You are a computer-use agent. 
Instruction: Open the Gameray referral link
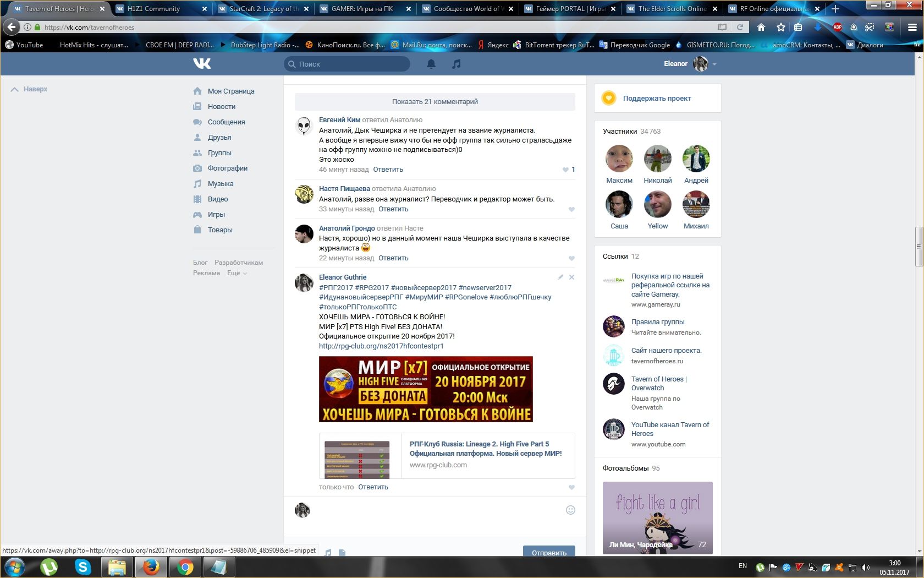(670, 285)
